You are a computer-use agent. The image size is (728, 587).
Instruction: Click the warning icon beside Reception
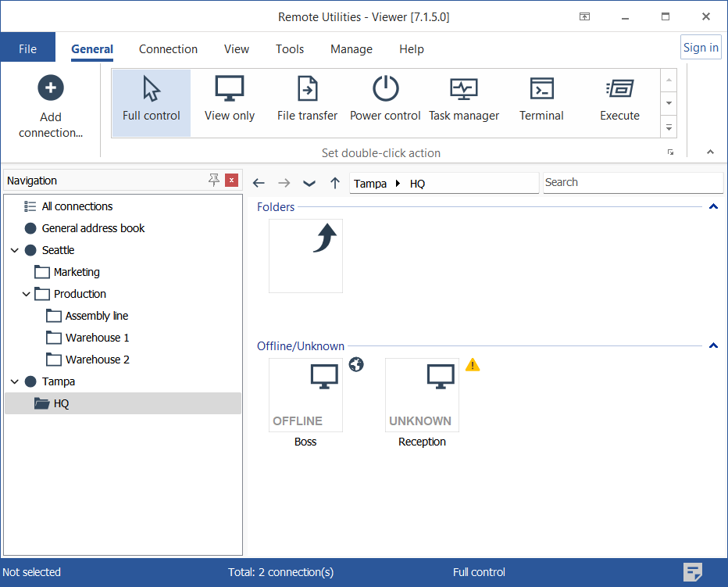(x=473, y=365)
